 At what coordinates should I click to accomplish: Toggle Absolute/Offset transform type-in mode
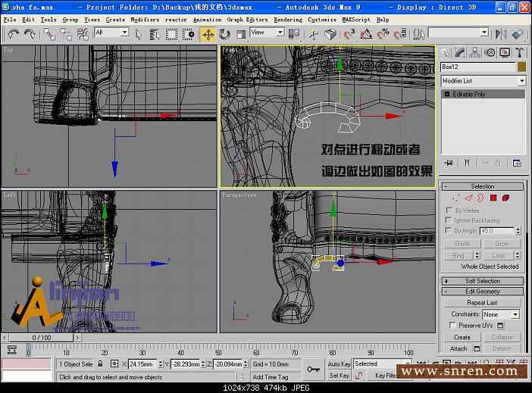(x=114, y=363)
